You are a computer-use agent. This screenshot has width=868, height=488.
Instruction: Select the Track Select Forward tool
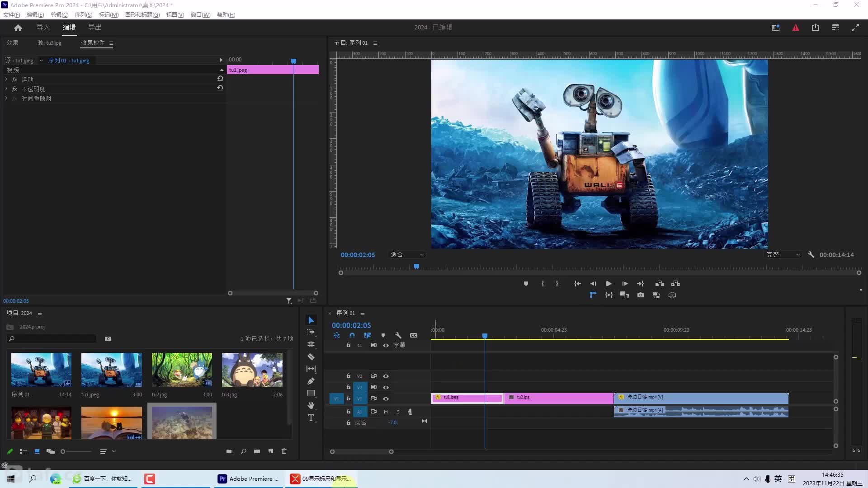311,332
